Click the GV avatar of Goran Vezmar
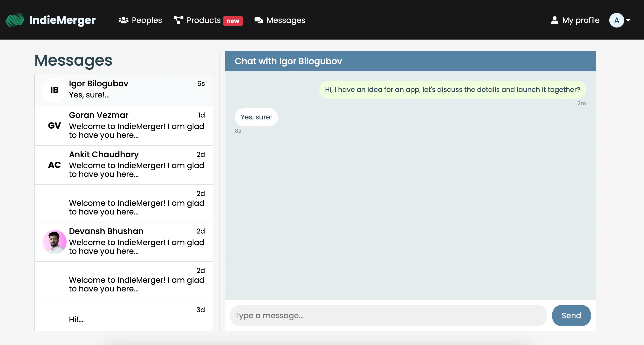Viewport: 644px width, 345px height. 54,125
